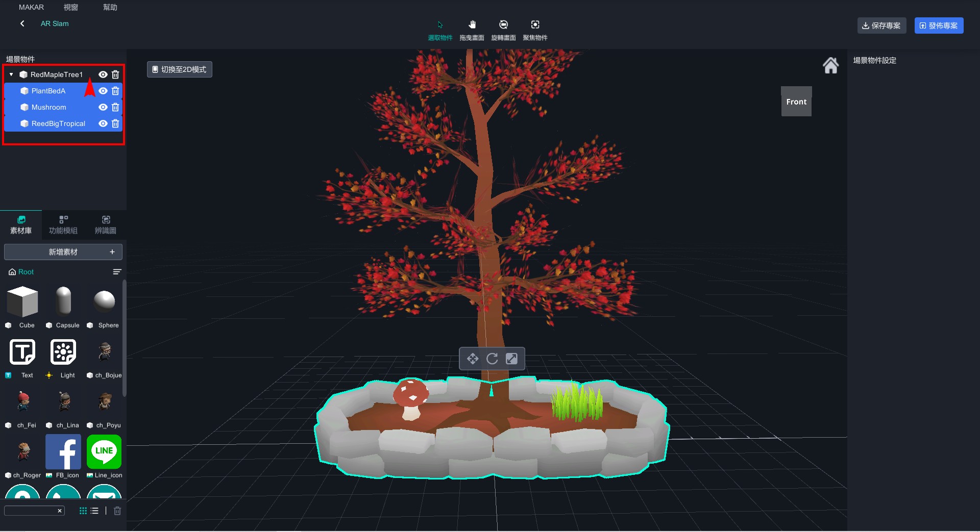Image resolution: width=980 pixels, height=532 pixels.
Task: Pick the Cube asset thumbnail
Action: [x=22, y=301]
